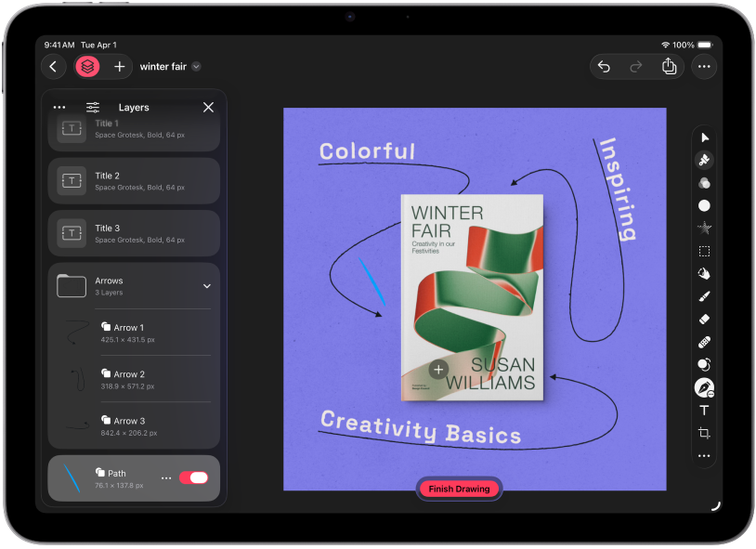Tap the more options ellipsis on the Path layer
The image size is (756, 549).
(165, 477)
